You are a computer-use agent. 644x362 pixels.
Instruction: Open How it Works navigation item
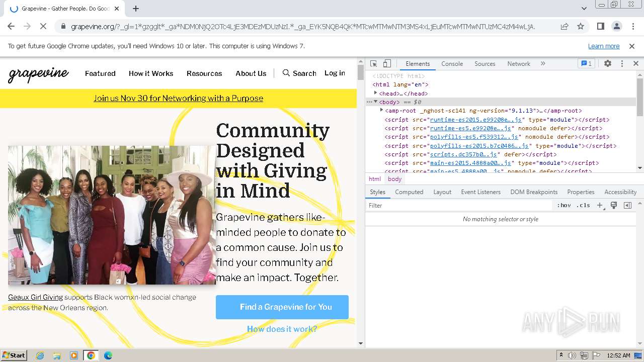point(151,73)
